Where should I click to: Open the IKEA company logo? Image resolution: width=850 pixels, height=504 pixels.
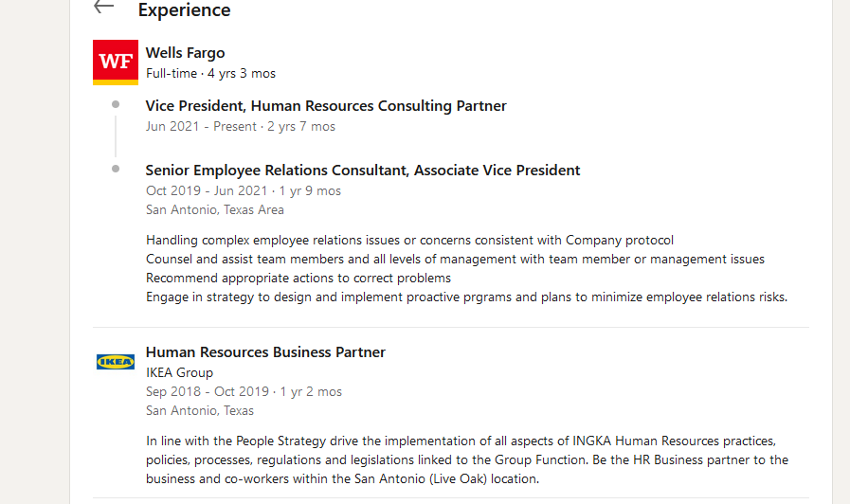pyautogui.click(x=116, y=362)
